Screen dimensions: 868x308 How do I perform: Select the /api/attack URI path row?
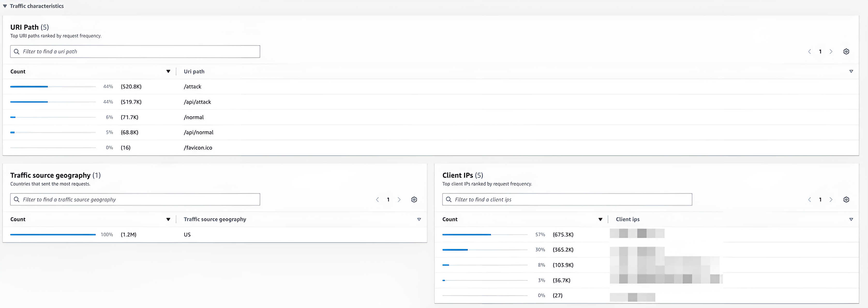(x=197, y=102)
